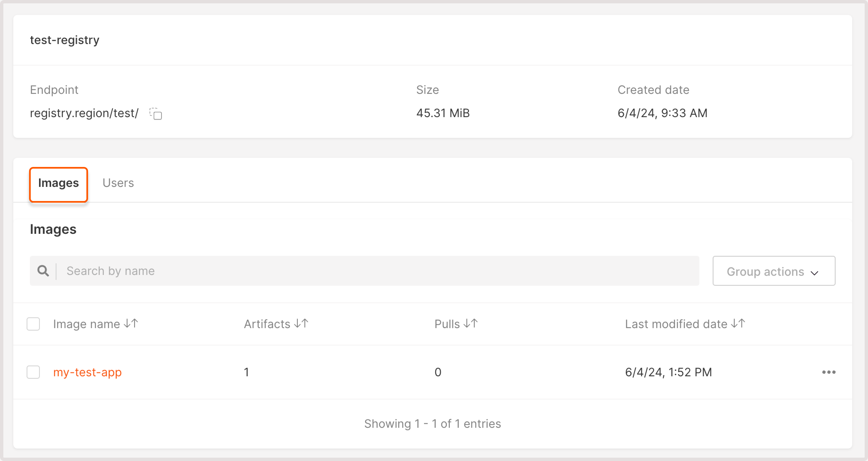Viewport: 868px width, 461px height.
Task: Click the Artifacts column header text
Action: coord(267,324)
